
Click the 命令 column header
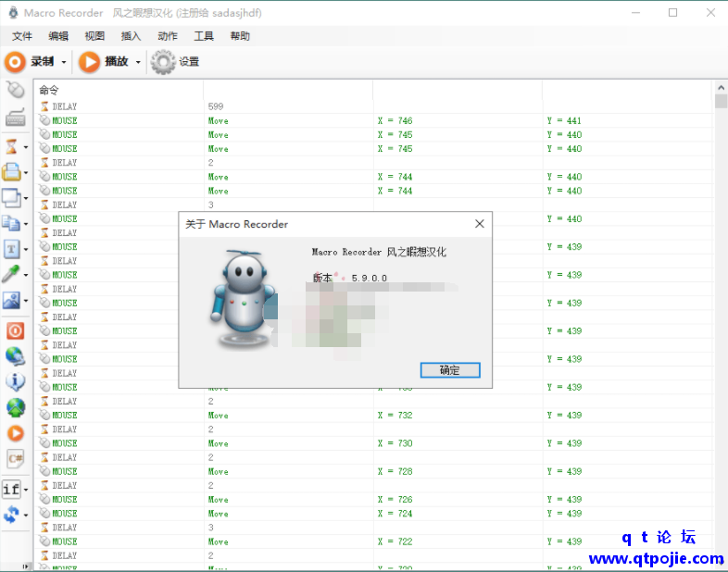click(x=49, y=90)
